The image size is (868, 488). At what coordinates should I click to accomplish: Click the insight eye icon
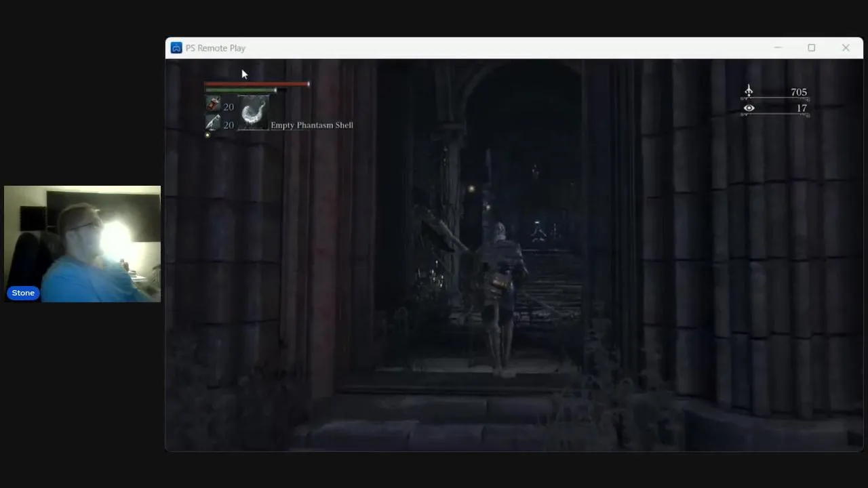pyautogui.click(x=749, y=108)
